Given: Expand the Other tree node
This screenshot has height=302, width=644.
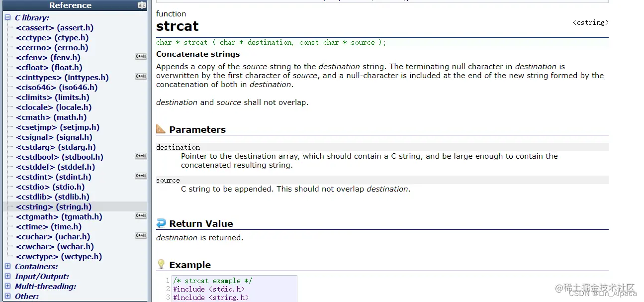Looking at the screenshot, I should tap(7, 296).
